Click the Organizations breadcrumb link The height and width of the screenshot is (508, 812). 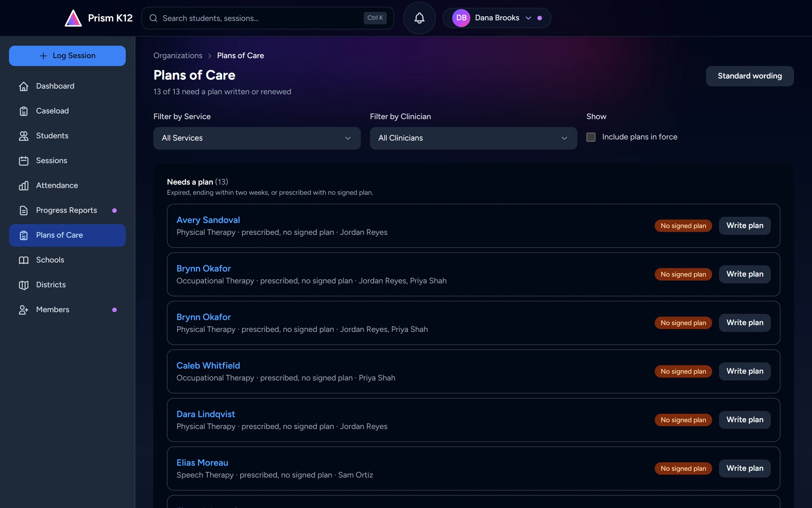click(x=178, y=56)
